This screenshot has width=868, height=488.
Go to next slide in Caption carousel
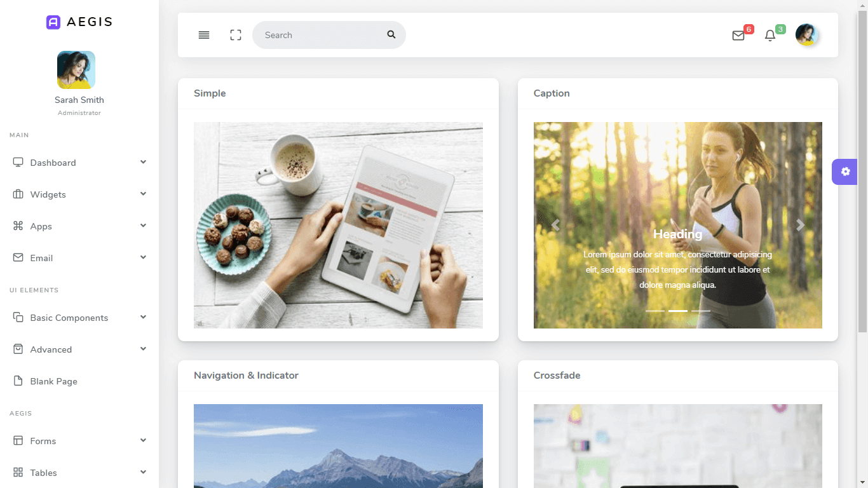point(801,225)
